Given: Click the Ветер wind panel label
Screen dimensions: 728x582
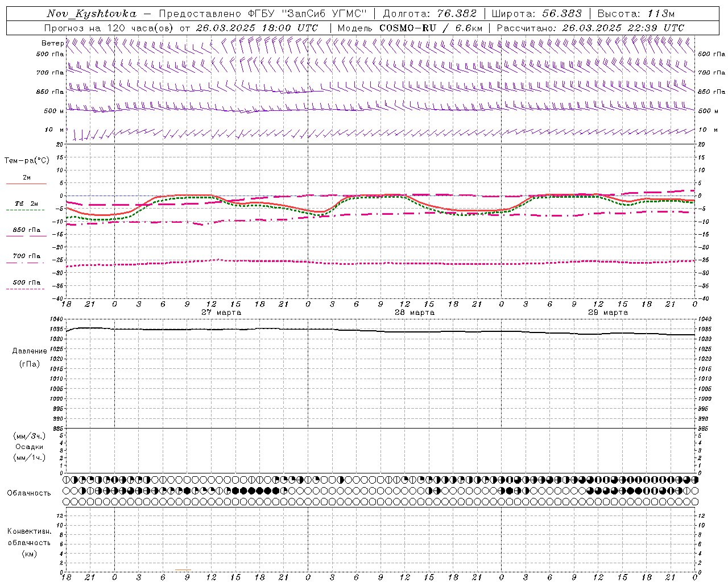Looking at the screenshot, I should 52,43.
